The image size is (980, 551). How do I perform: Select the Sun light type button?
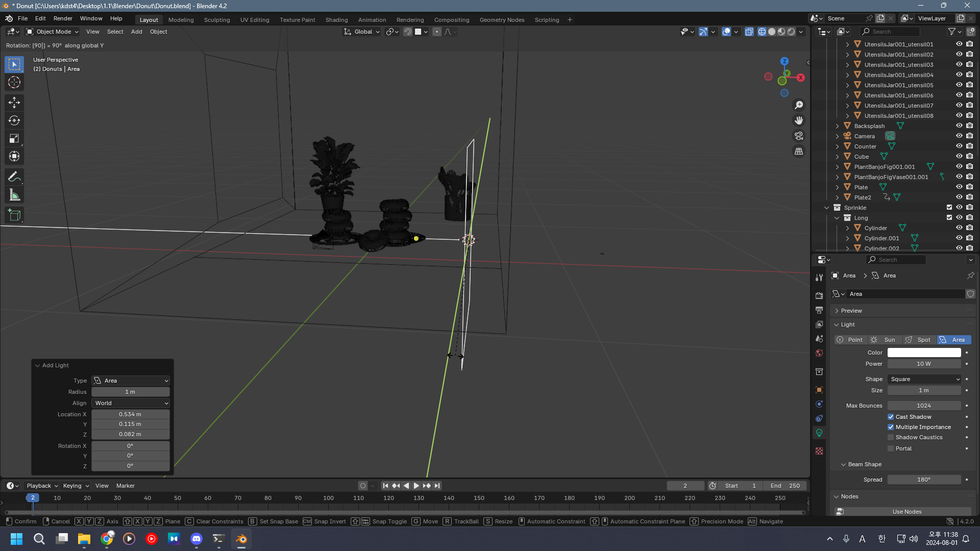pos(885,340)
